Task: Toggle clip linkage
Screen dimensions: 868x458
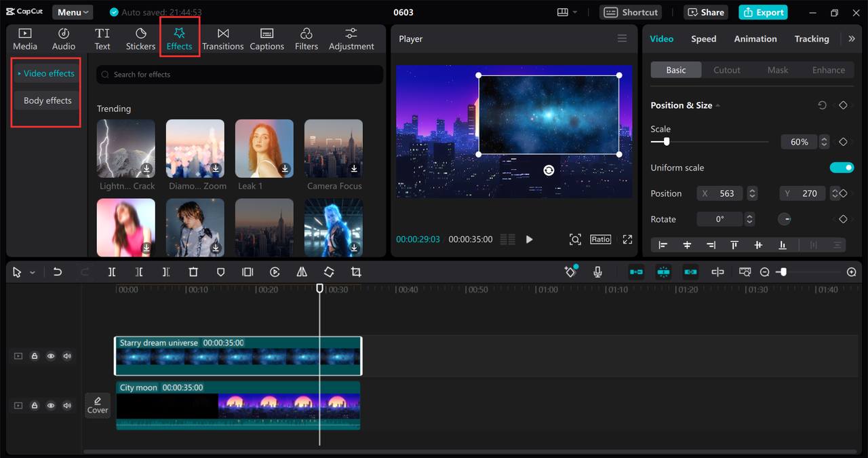Action: click(x=690, y=272)
